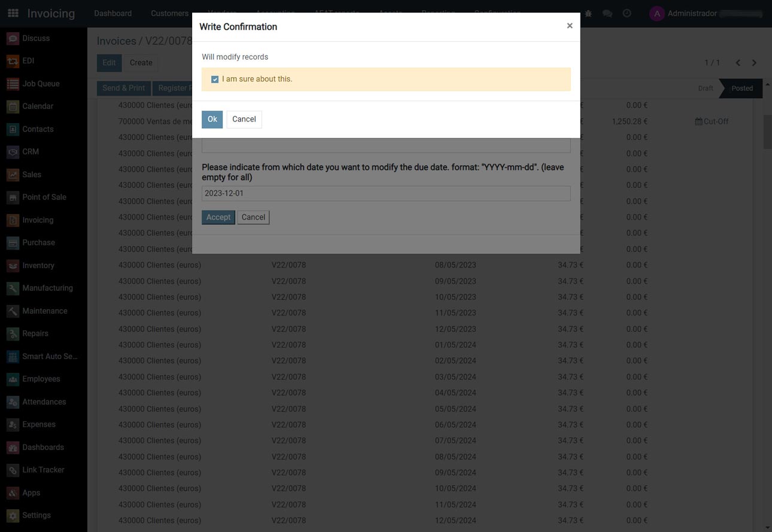Open the activities clock icon
772x532 pixels.
point(627,13)
